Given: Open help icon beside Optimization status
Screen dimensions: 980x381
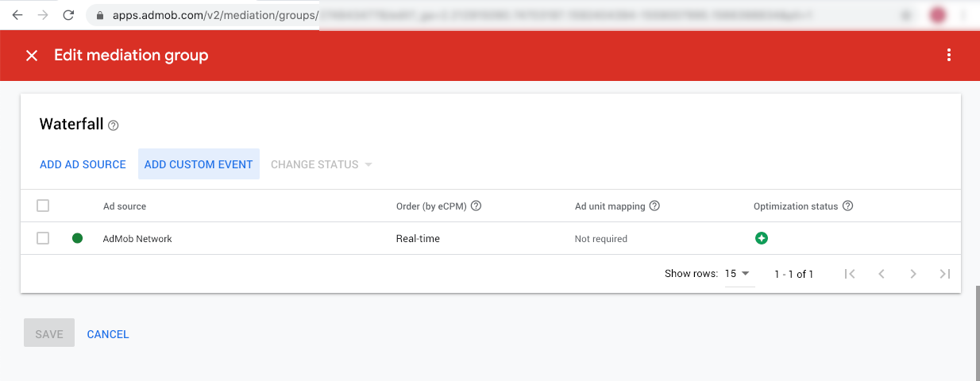Looking at the screenshot, I should pyautogui.click(x=847, y=206).
